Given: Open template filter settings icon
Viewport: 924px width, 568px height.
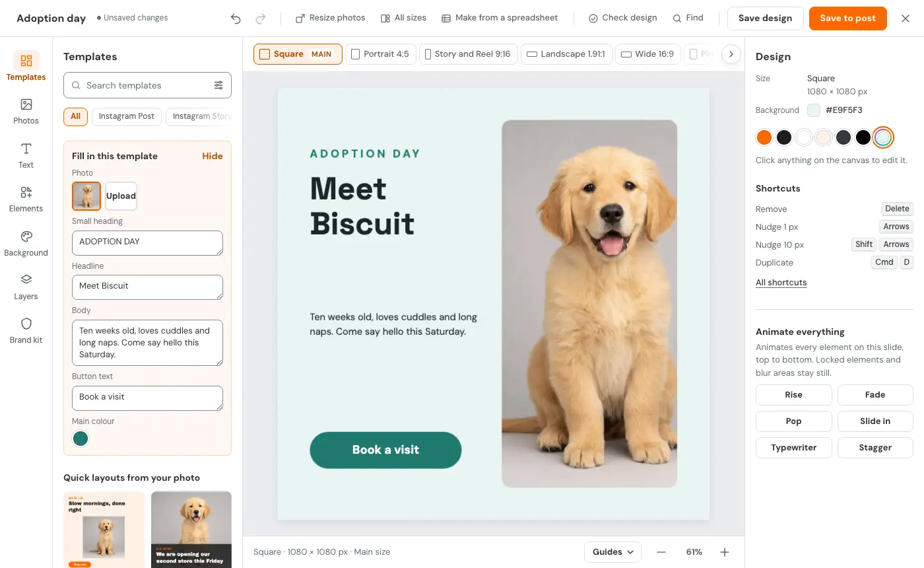Looking at the screenshot, I should [218, 85].
